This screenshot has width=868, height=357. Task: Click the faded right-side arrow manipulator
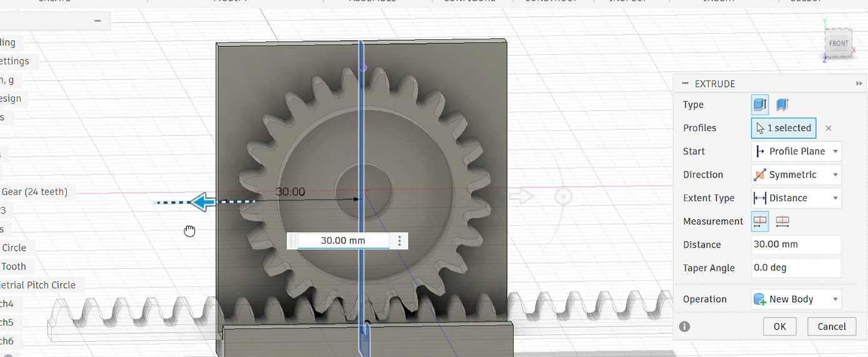pos(521,196)
